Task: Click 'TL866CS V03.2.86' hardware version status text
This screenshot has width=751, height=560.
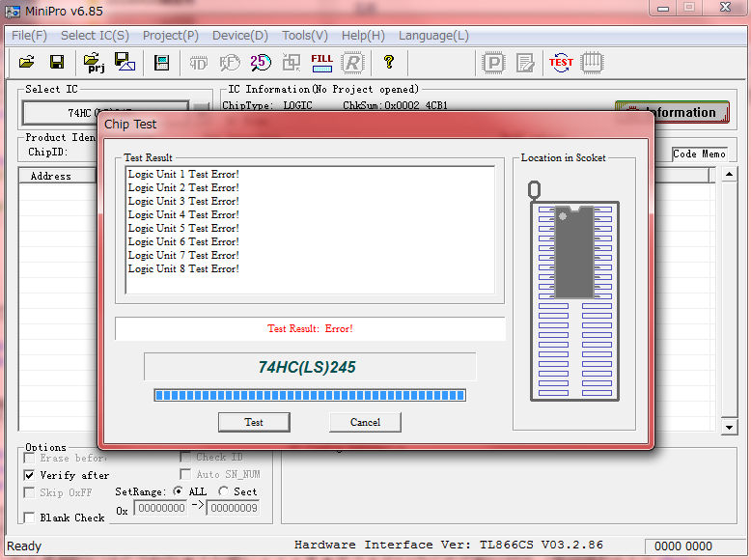Action: (542, 545)
